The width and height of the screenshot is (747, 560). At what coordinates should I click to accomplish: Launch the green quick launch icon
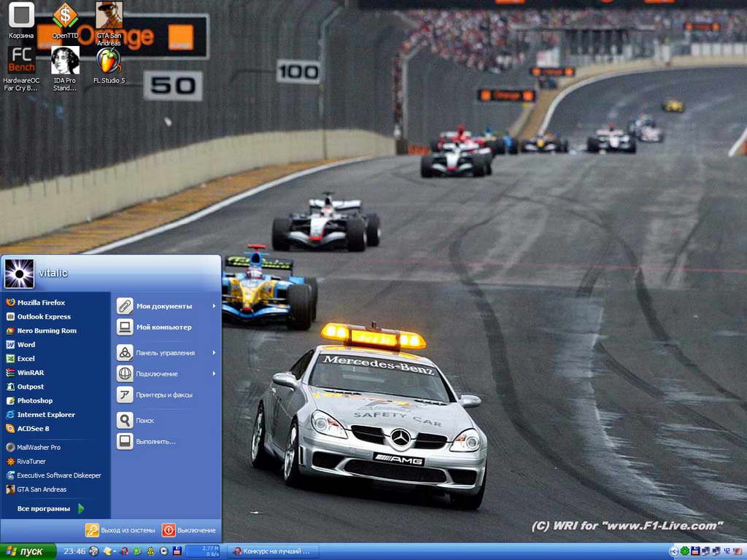138,551
